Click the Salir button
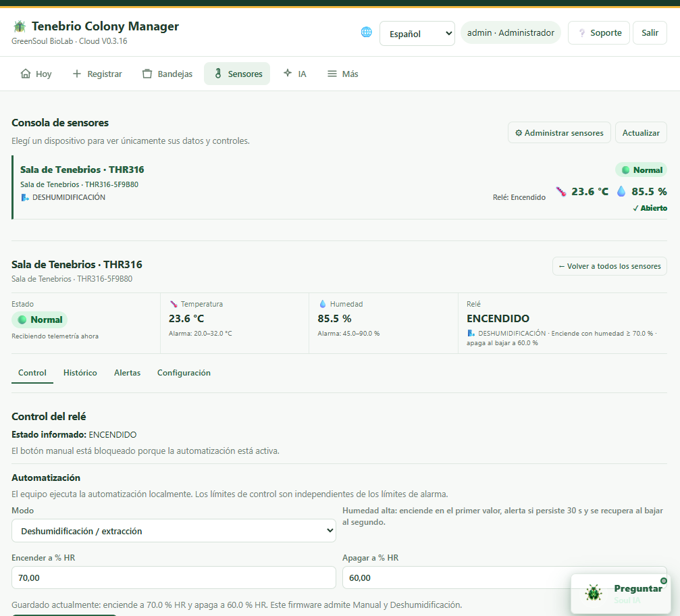Image resolution: width=680 pixels, height=616 pixels. click(650, 33)
